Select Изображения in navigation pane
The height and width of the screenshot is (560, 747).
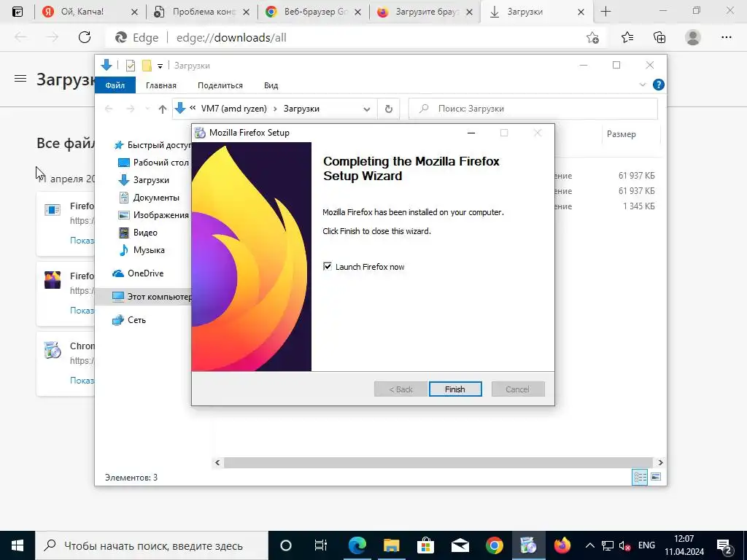click(153, 215)
